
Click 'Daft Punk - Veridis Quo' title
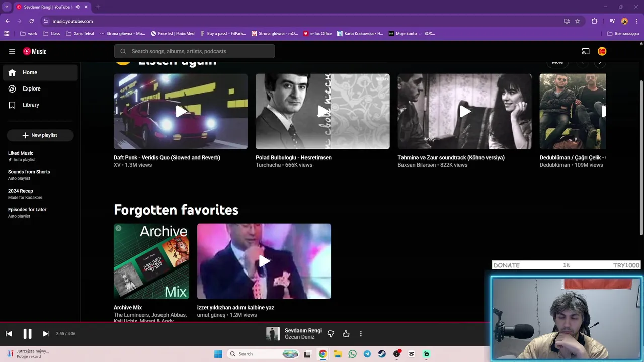(x=167, y=158)
